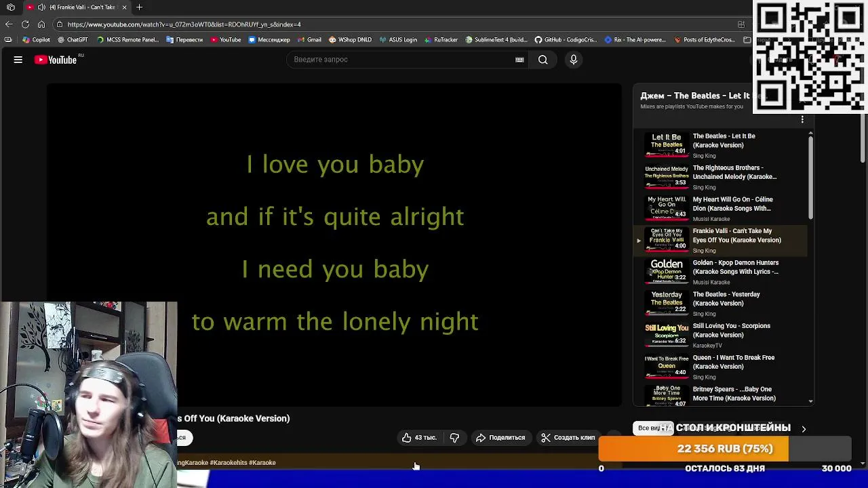Start a search with the magnifier button
The image size is (868, 488).
pos(542,60)
